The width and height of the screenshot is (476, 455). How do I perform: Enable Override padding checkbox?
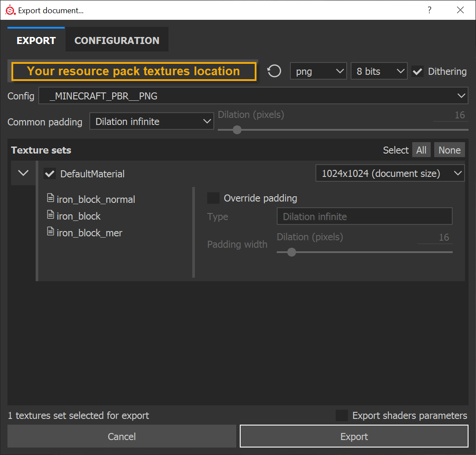213,198
